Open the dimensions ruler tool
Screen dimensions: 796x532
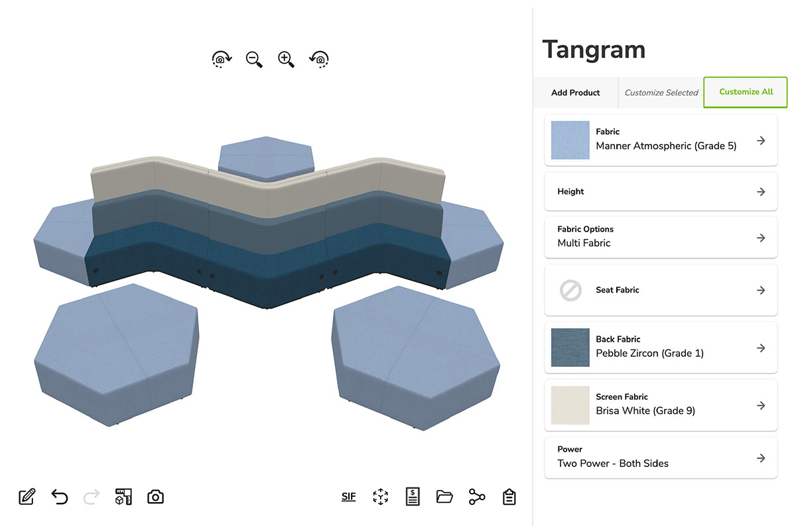[x=123, y=497]
